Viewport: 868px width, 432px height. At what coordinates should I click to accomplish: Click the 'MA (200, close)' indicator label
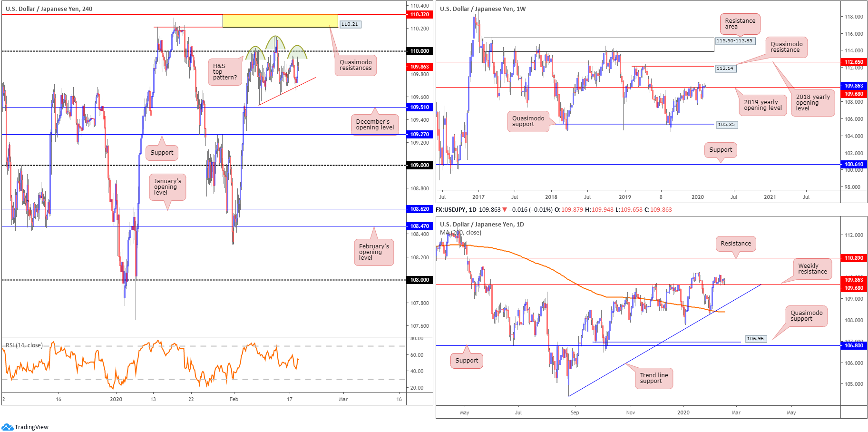pos(460,233)
